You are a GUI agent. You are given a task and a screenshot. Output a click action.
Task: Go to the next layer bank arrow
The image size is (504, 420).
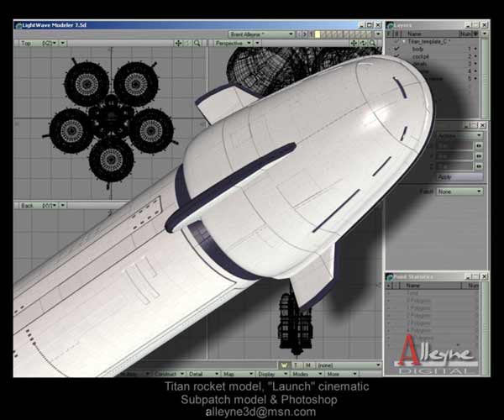click(x=305, y=34)
